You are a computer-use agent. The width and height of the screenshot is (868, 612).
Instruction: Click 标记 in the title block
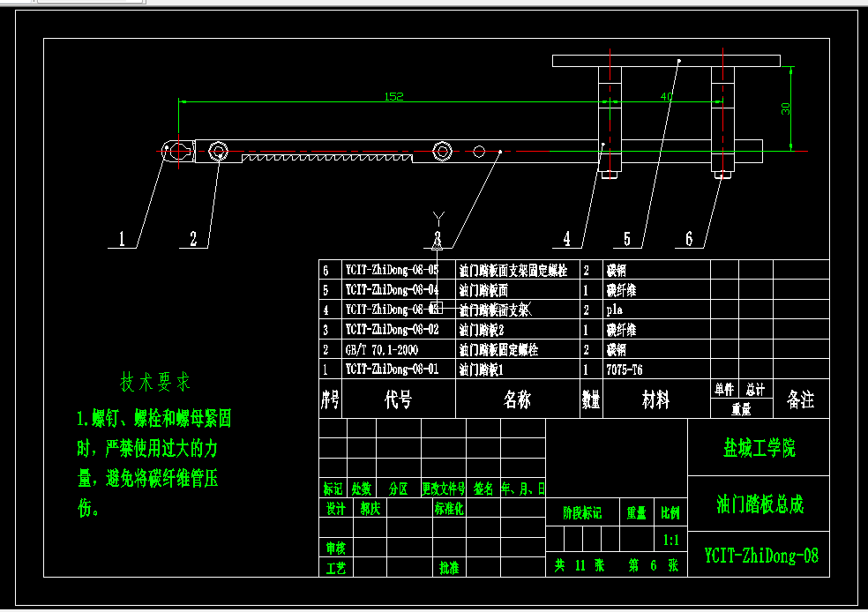coord(333,489)
